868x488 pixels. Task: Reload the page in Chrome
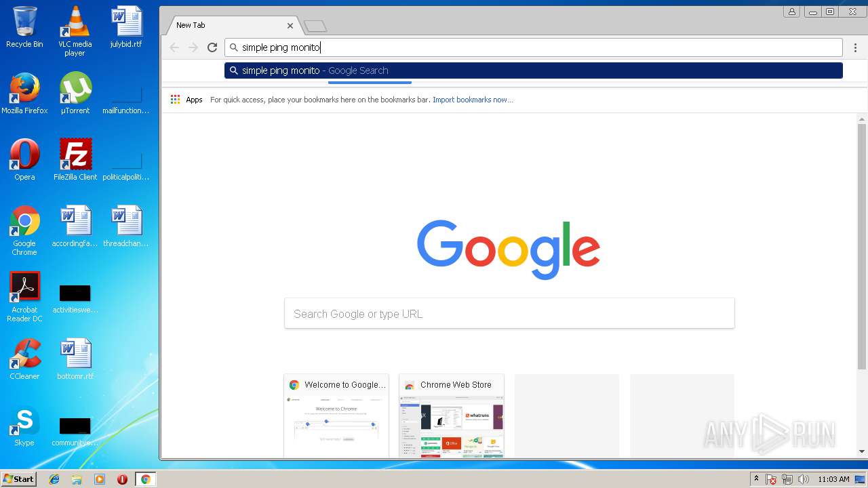tap(212, 47)
